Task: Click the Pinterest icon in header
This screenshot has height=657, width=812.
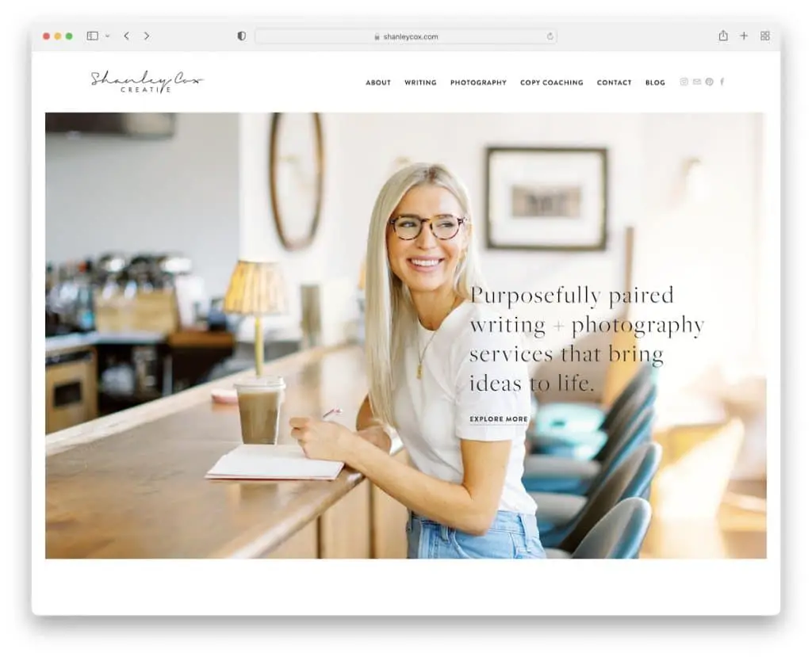Action: 709,82
